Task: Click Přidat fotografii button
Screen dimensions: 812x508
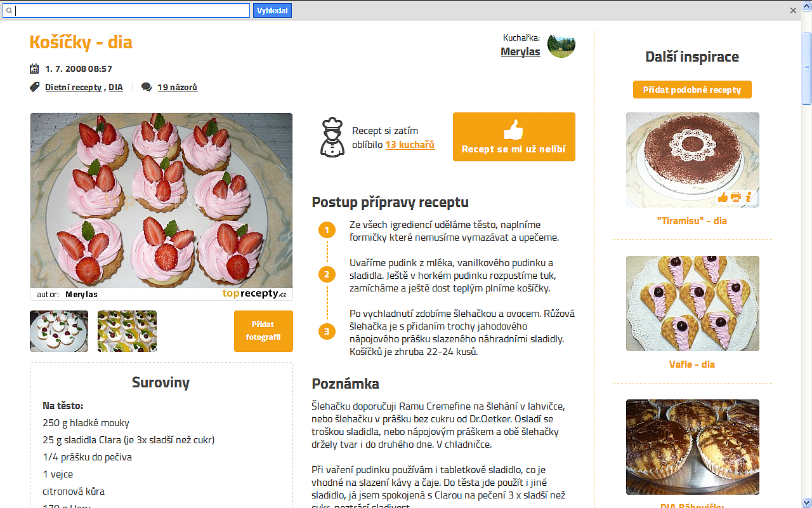Action: tap(263, 331)
